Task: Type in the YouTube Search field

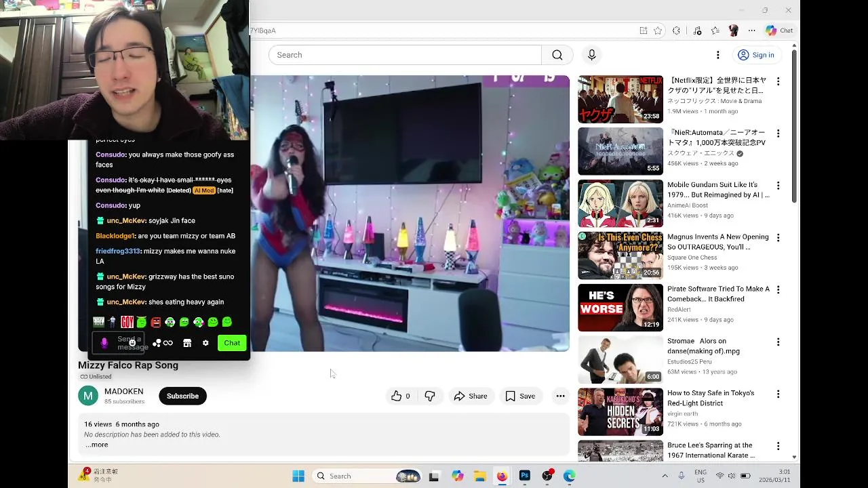Action: 405,55
